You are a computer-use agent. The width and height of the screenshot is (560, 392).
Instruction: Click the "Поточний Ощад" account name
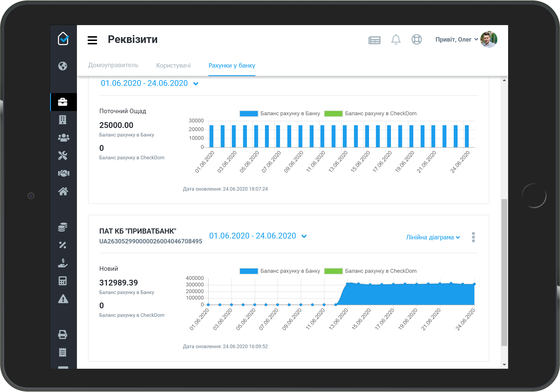123,111
